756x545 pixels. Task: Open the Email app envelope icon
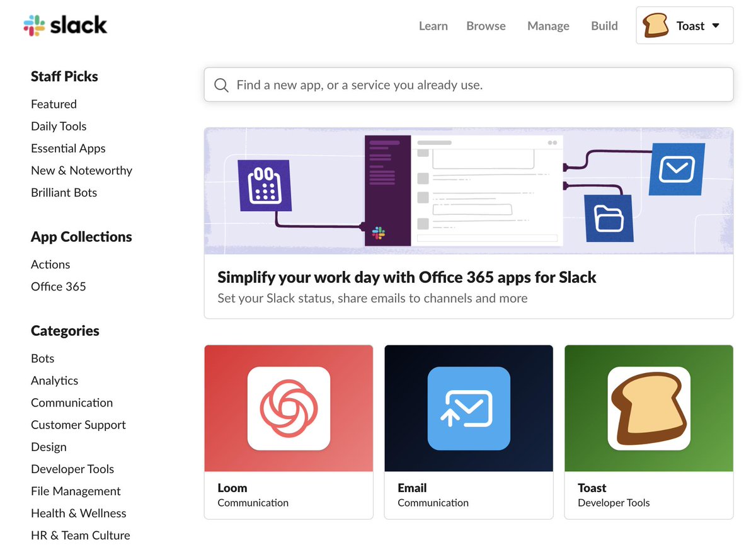[469, 408]
